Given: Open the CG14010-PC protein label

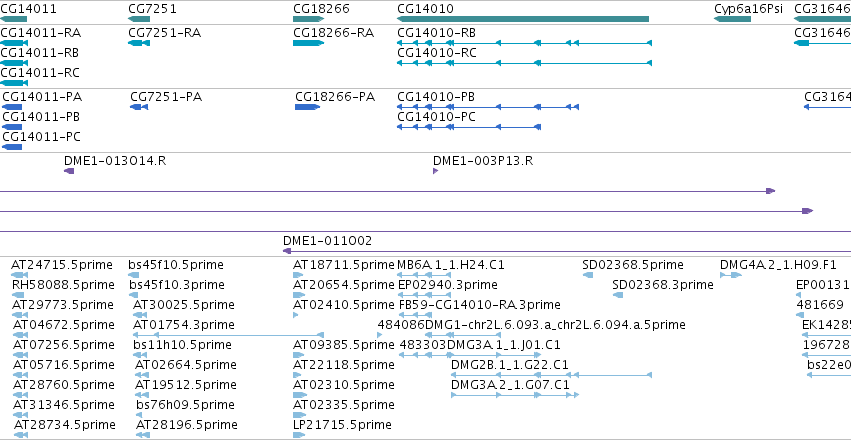Looking at the screenshot, I should [x=436, y=117].
